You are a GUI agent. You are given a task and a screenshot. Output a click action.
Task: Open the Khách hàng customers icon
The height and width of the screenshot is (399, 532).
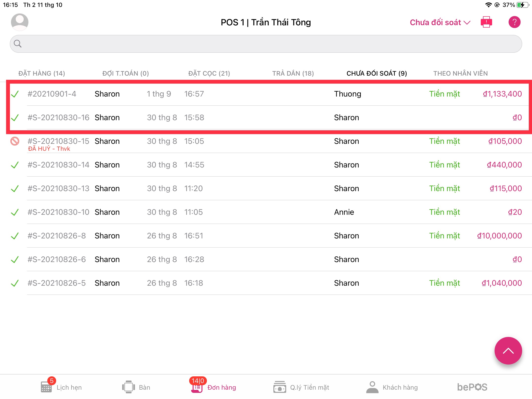[372, 387]
